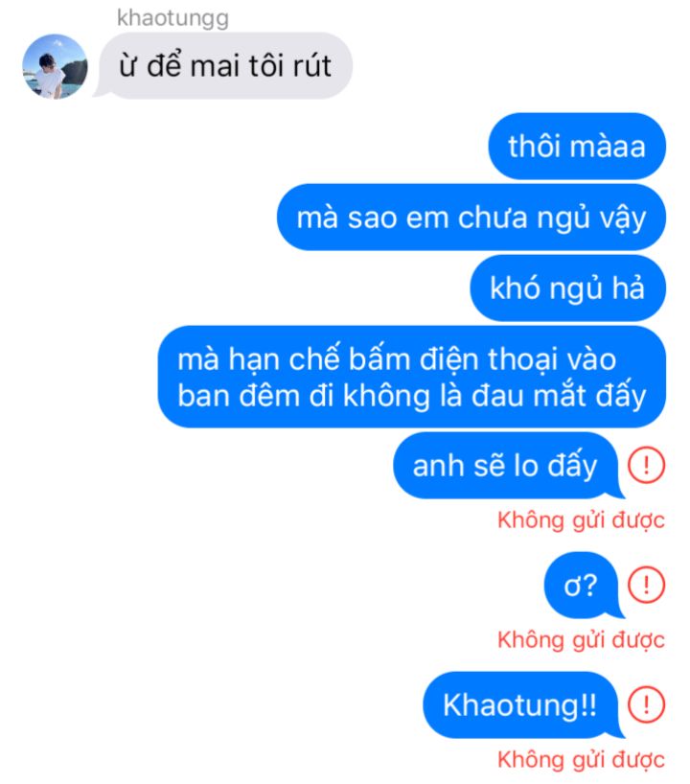This screenshot has width=690, height=784.
Task: Select the failed 'anh sẽ lo đấy' bubble
Action: click(508, 466)
